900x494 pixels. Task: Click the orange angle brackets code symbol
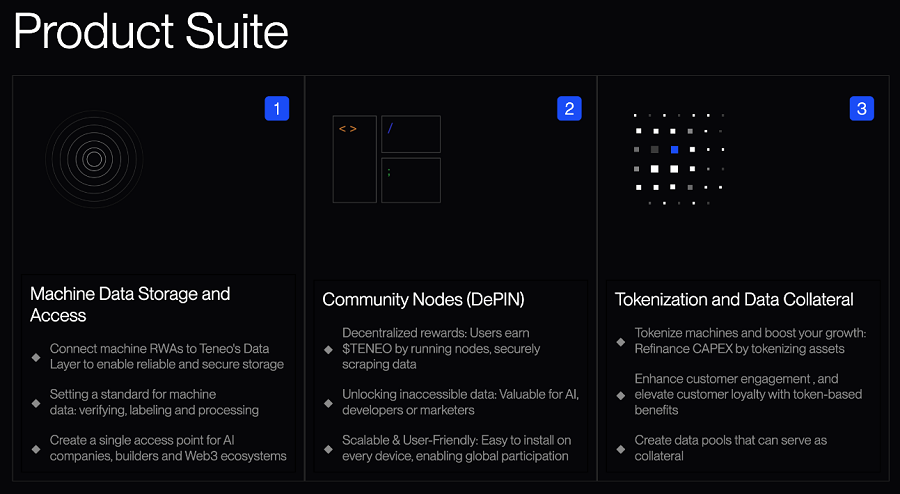click(348, 129)
